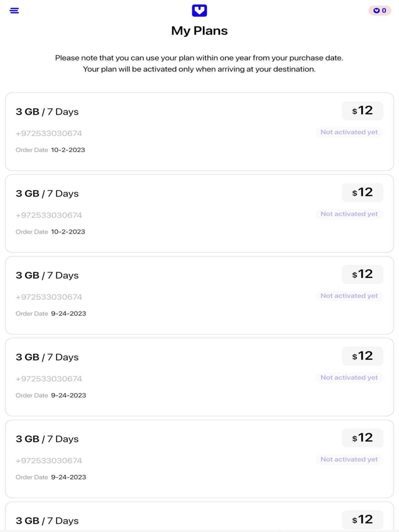Open the partially visible bottom plan card
Screen dimensions: 399x532
coord(199,517)
